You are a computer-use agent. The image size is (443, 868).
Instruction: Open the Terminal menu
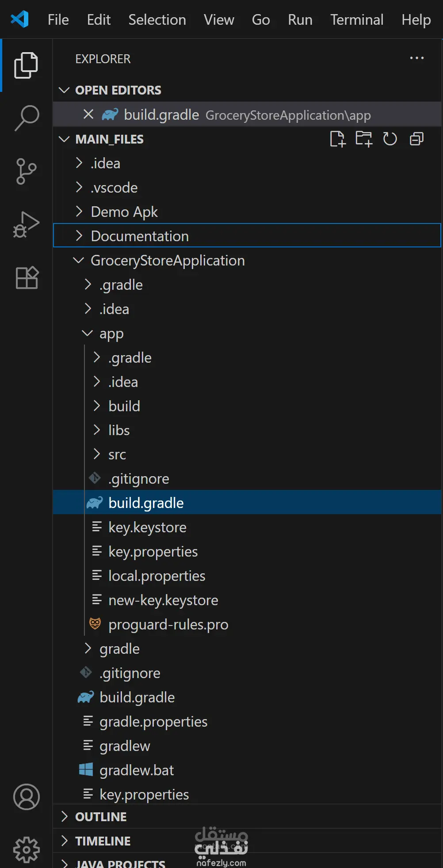357,20
